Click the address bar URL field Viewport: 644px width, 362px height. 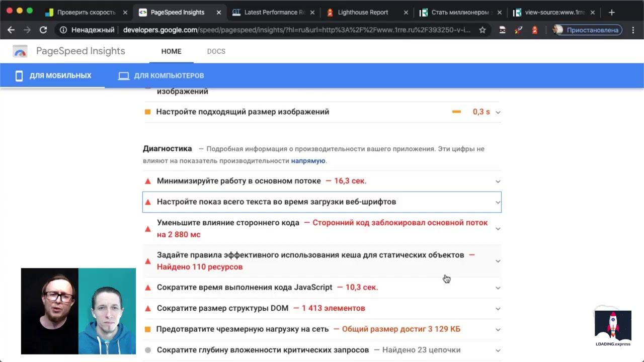tap(297, 30)
